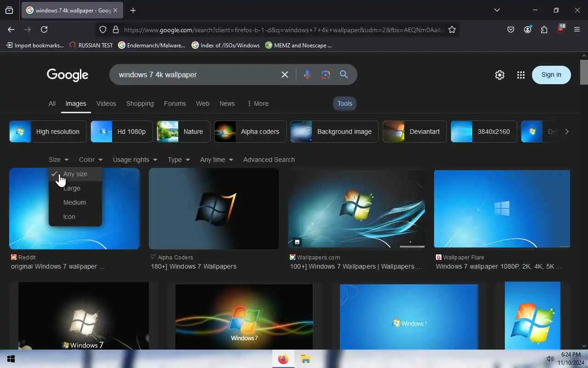Screen dimensions: 588x368
Task: Switch to the Shopping tab
Action: (x=140, y=103)
